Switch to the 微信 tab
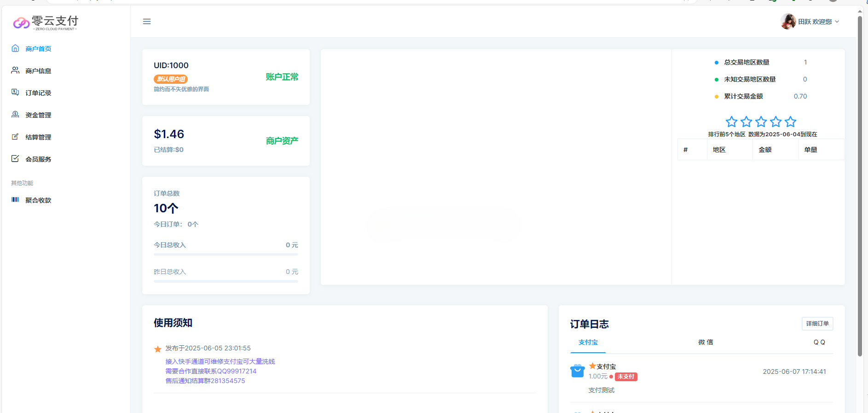Viewport: 868px width, 413px height. point(705,343)
